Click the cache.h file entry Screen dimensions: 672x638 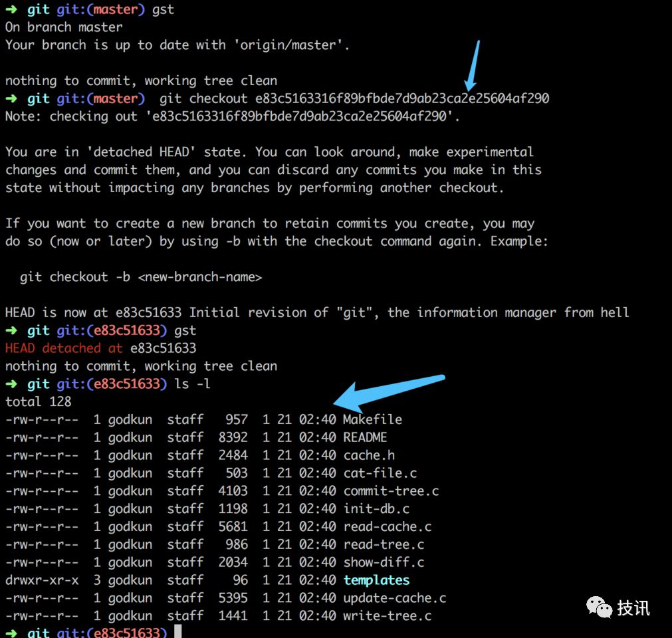[x=369, y=455]
